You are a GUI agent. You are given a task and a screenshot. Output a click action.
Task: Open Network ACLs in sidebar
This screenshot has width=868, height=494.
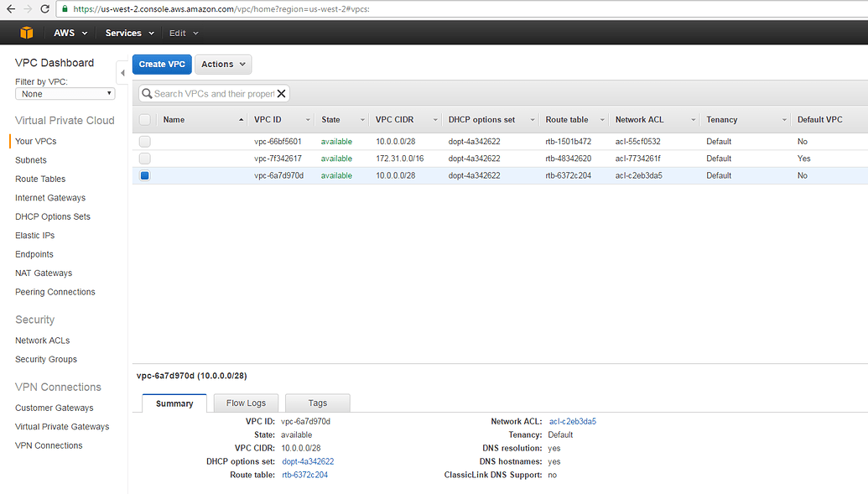pyautogui.click(x=43, y=341)
